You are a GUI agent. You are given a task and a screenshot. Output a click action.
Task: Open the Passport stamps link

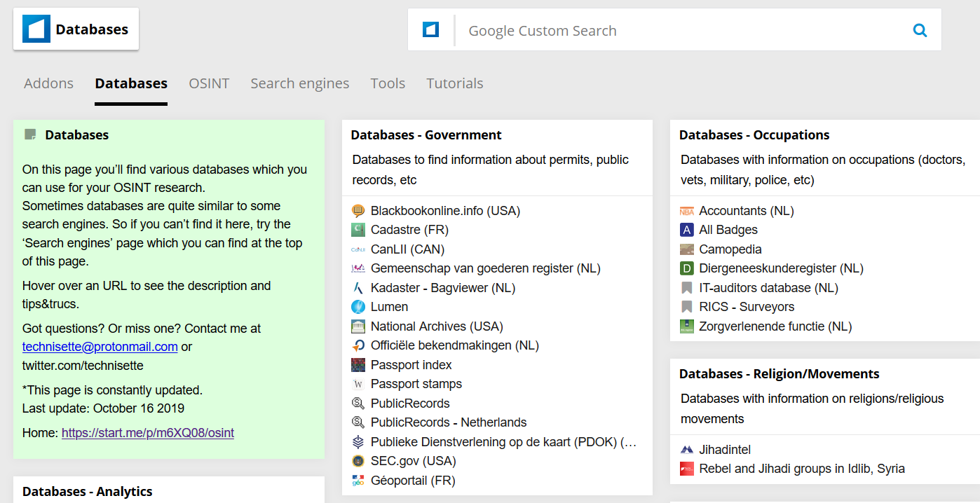tap(416, 384)
